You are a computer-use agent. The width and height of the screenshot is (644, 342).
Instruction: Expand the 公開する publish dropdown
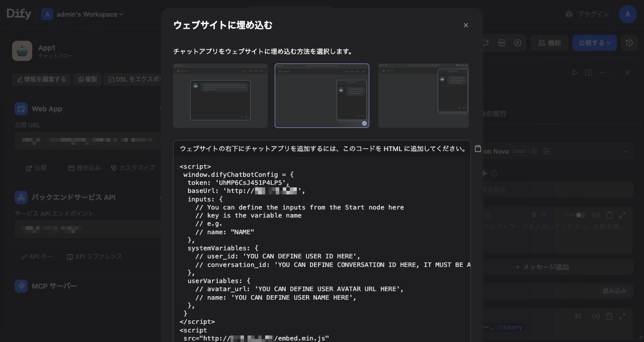coord(594,43)
